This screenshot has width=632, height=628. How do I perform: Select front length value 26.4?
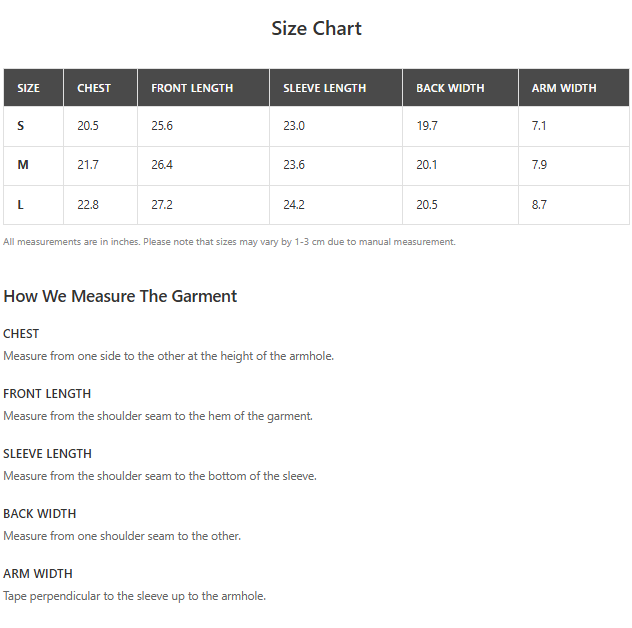click(x=162, y=165)
